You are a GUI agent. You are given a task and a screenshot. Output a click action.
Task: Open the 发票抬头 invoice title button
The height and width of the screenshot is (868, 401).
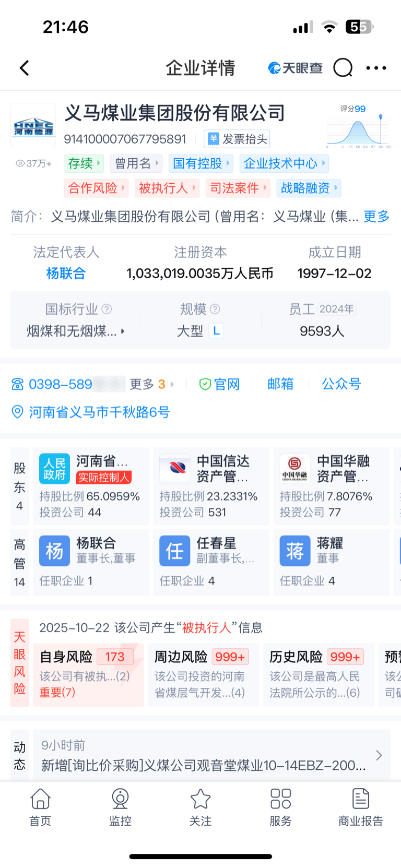coord(237,139)
